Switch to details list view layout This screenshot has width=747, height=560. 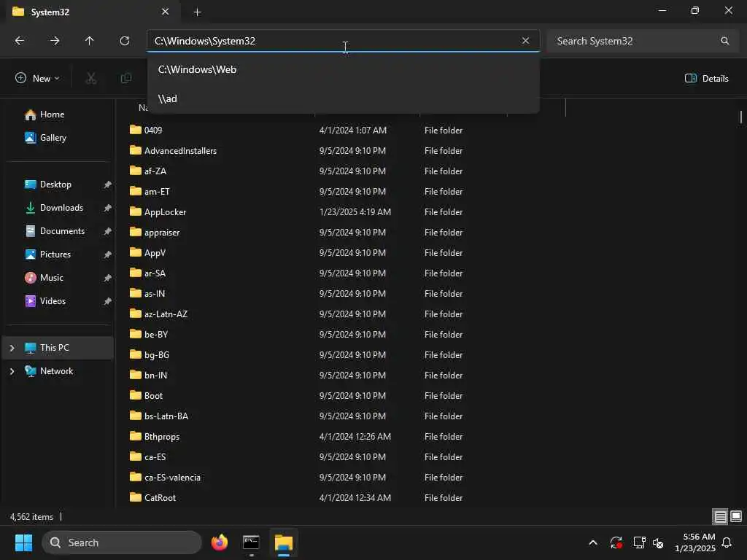720,517
